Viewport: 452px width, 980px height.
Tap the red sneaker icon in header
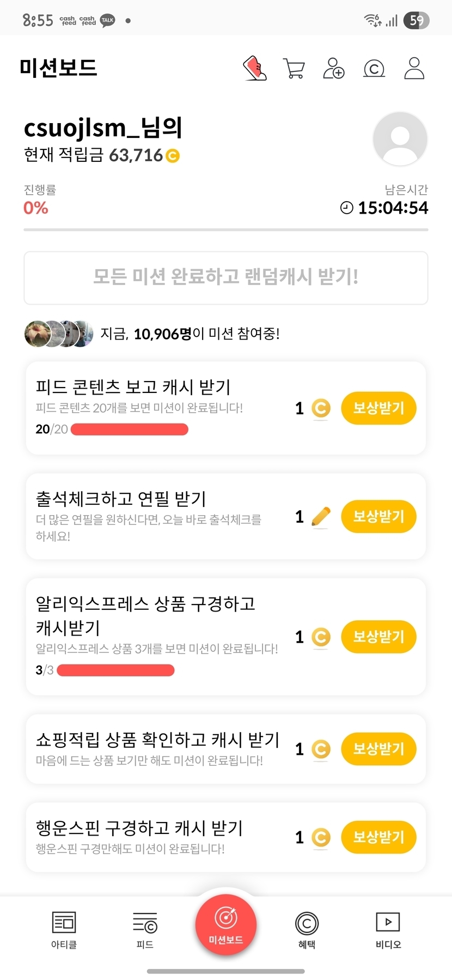coord(254,69)
